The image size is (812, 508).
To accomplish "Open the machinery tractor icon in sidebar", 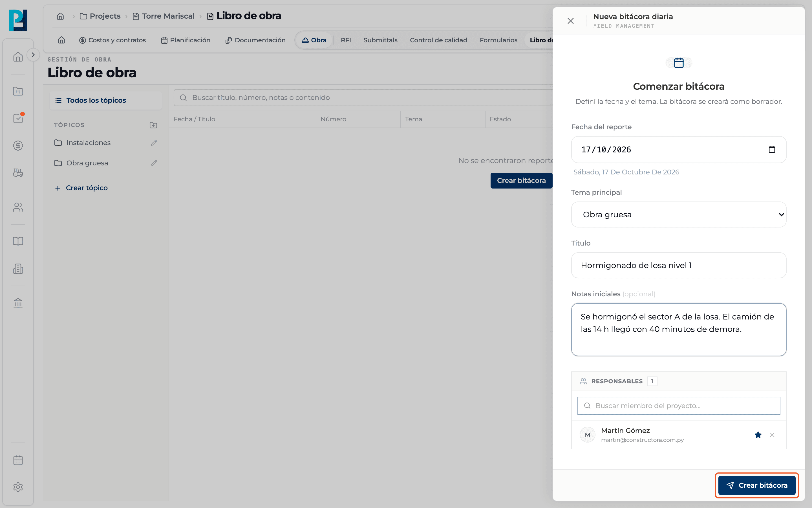I will click(18, 173).
